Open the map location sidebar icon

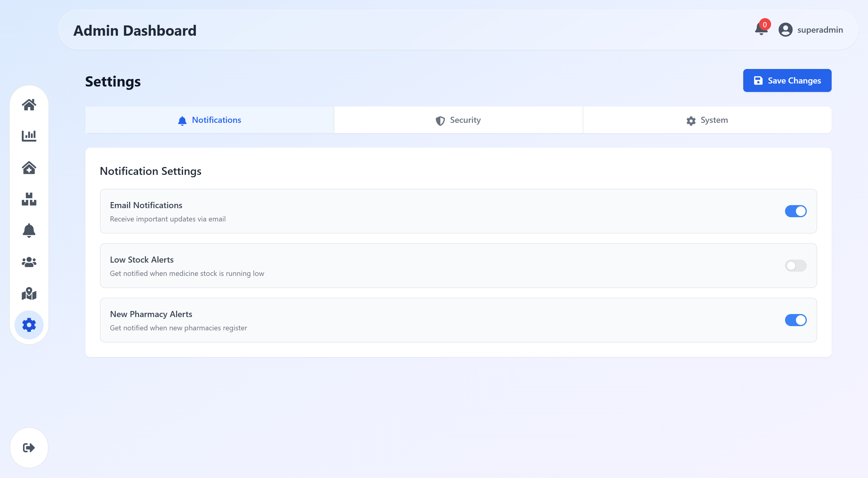point(29,293)
